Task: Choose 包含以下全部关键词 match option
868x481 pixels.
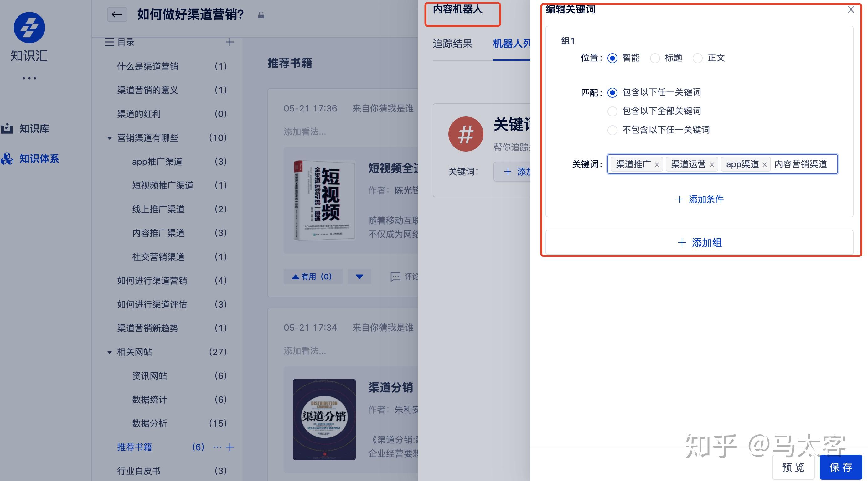Action: pyautogui.click(x=612, y=111)
